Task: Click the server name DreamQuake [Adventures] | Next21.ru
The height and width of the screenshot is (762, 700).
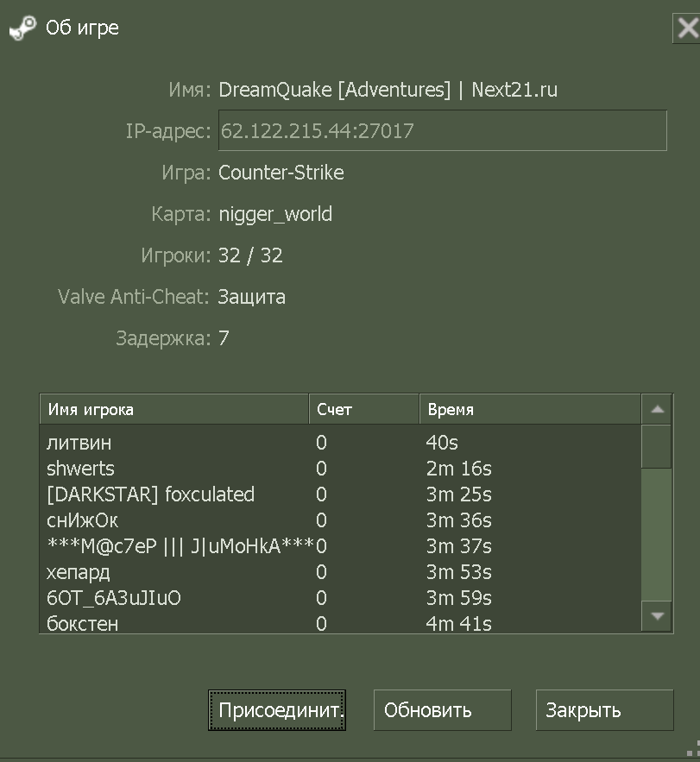Action: [388, 90]
